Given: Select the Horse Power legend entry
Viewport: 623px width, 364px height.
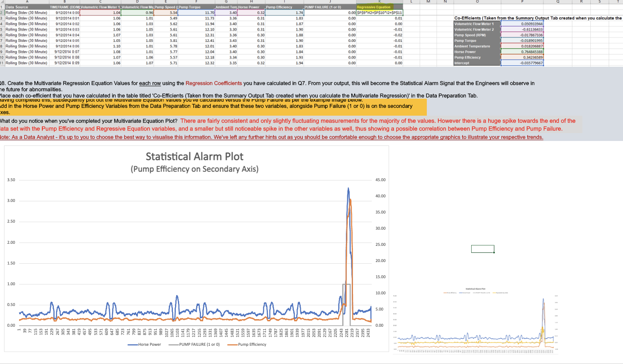Looking at the screenshot, I should click(x=144, y=345).
